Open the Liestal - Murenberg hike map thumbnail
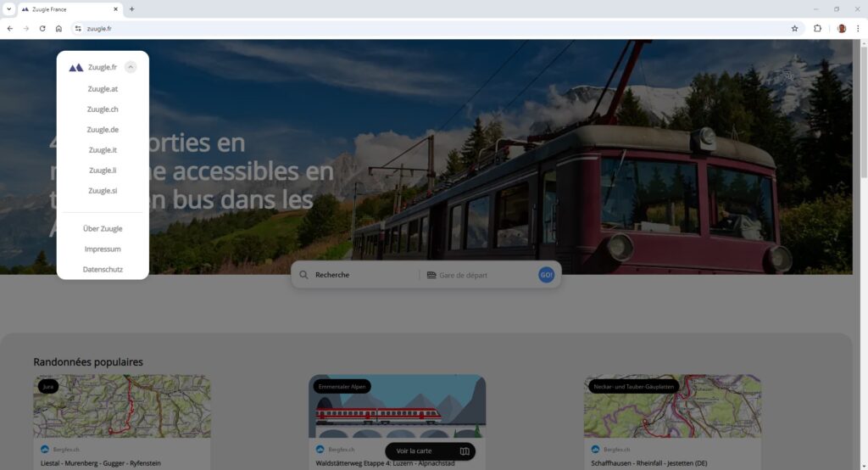This screenshot has height=470, width=868. tap(122, 406)
